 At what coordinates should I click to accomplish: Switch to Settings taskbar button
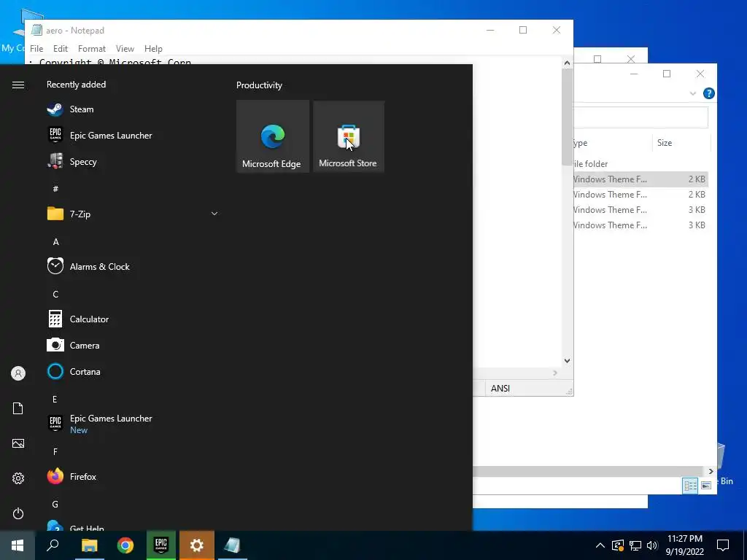click(197, 545)
